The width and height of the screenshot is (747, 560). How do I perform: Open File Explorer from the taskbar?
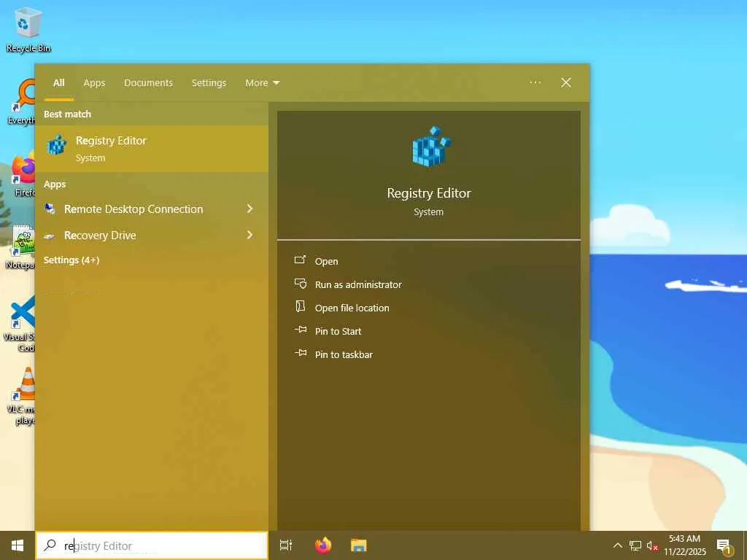pyautogui.click(x=359, y=545)
